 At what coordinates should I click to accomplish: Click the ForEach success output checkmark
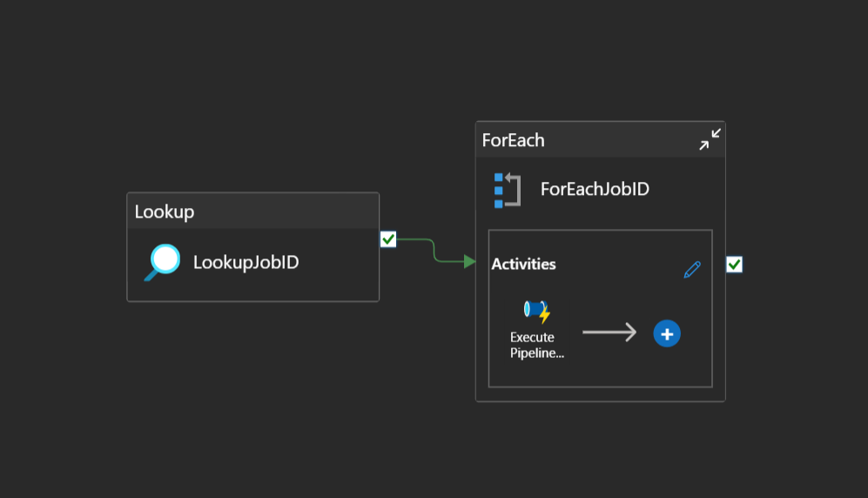734,264
